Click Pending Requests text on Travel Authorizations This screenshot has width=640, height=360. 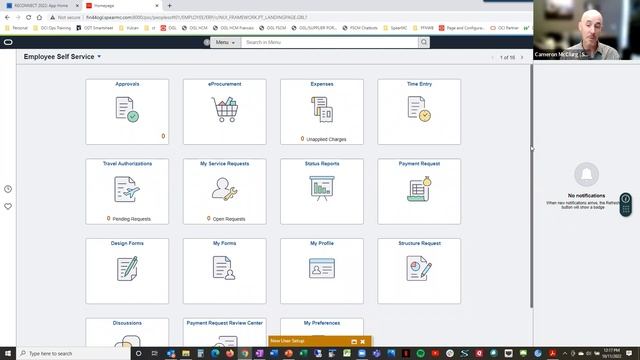(x=131, y=219)
